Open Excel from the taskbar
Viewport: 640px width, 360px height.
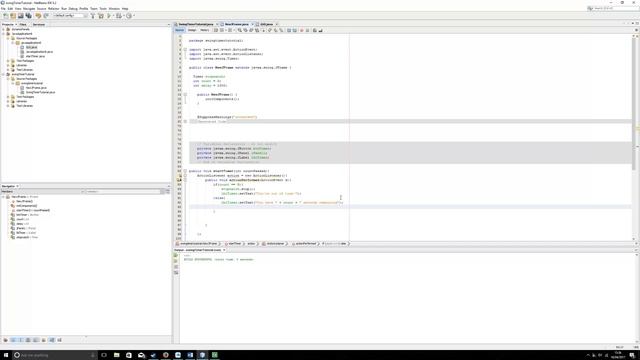point(215,355)
